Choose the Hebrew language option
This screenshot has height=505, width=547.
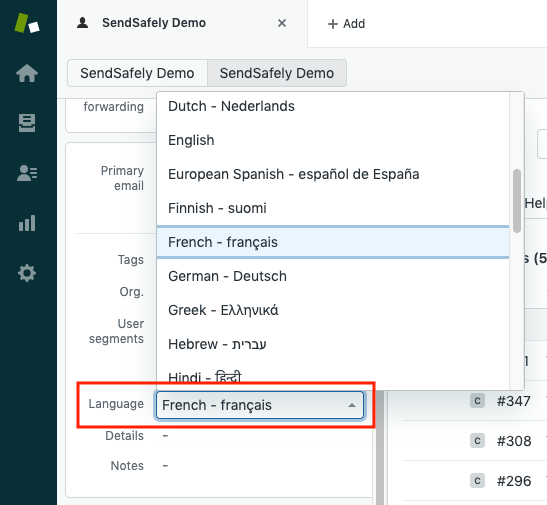(x=333, y=344)
